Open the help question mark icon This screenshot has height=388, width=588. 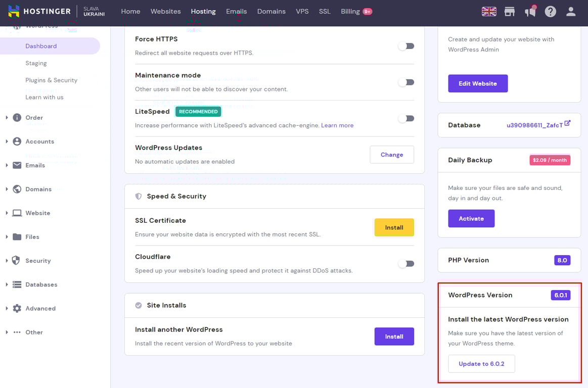point(550,11)
